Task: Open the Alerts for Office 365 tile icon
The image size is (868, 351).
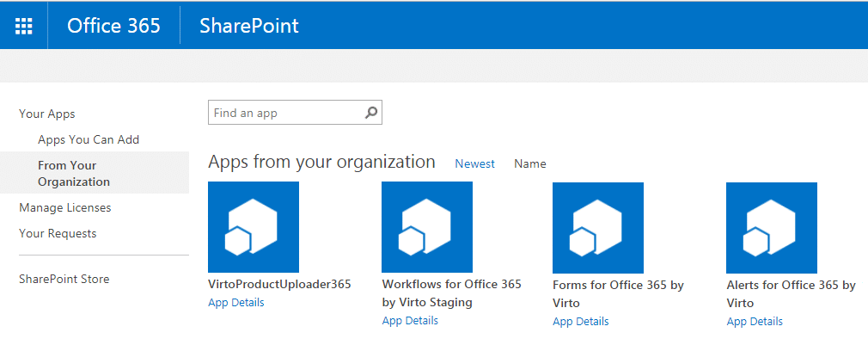Action: (772, 227)
